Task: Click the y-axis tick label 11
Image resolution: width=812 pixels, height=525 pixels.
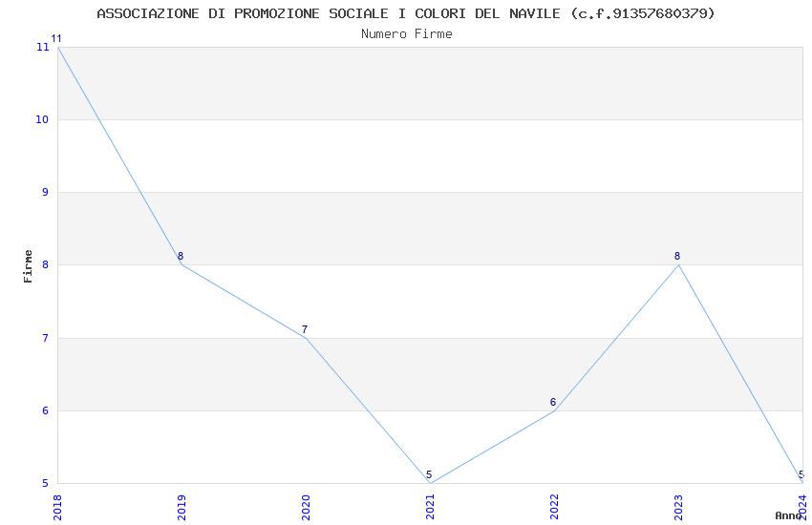Action: click(x=42, y=47)
